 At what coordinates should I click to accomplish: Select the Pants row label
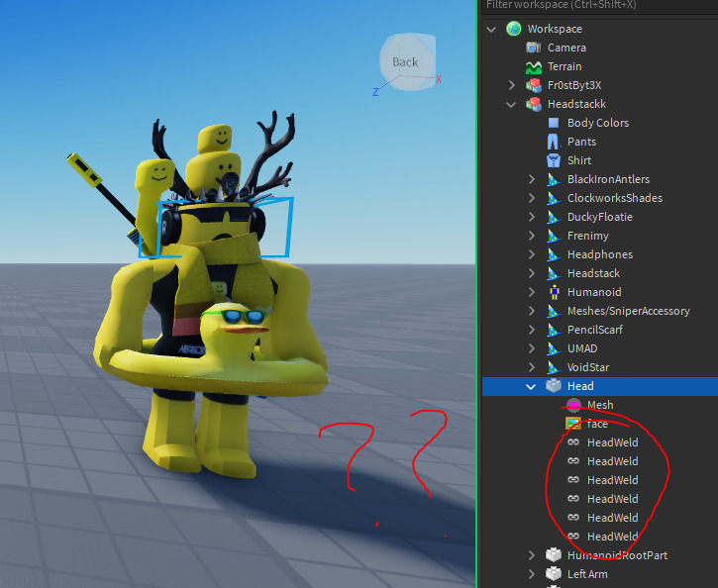pyautogui.click(x=581, y=142)
